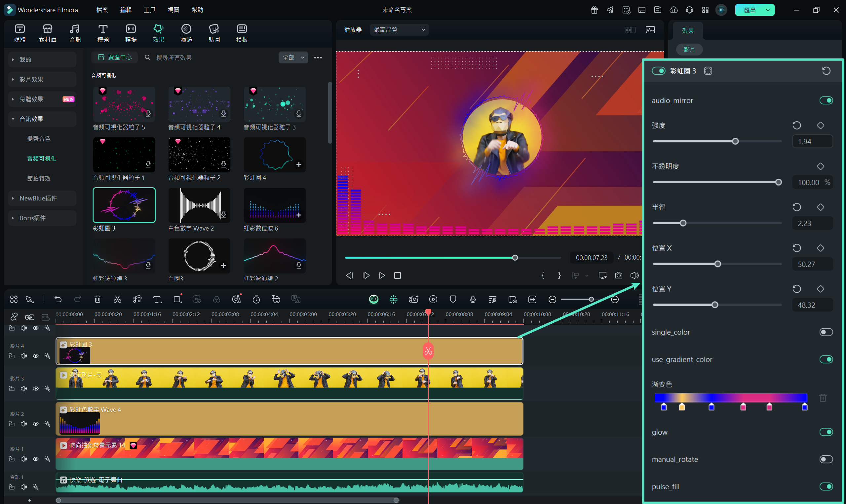This screenshot has width=846, height=504.
Task: Click the save project floppy icon
Action: 658,10
